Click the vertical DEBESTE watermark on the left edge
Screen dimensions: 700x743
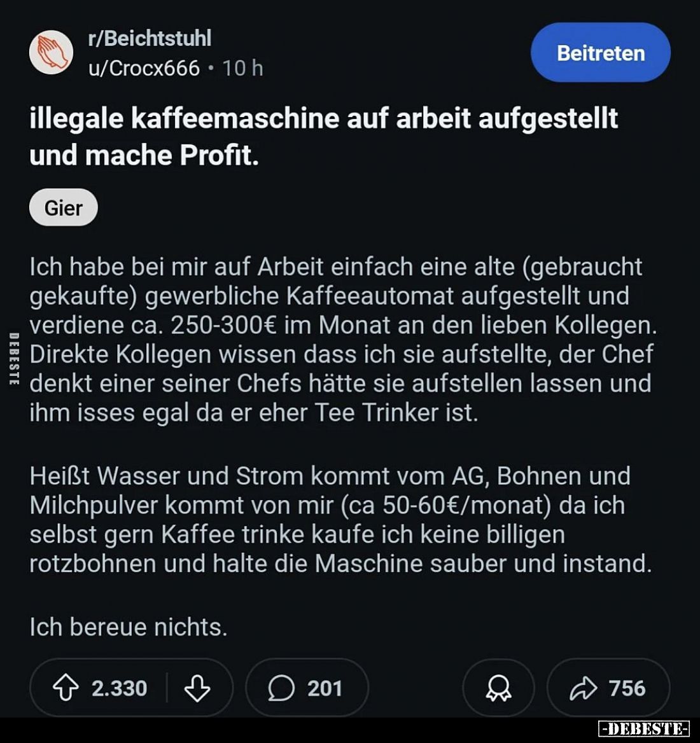(x=13, y=358)
